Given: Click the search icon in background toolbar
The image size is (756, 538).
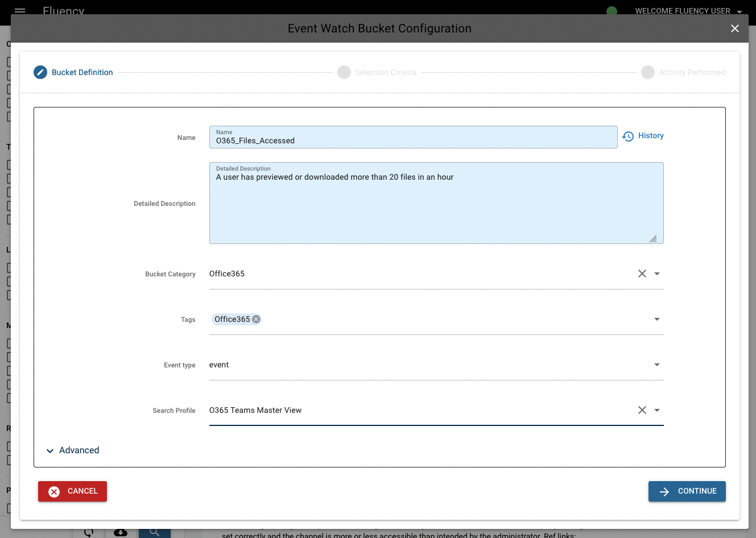Looking at the screenshot, I should tap(155, 532).
